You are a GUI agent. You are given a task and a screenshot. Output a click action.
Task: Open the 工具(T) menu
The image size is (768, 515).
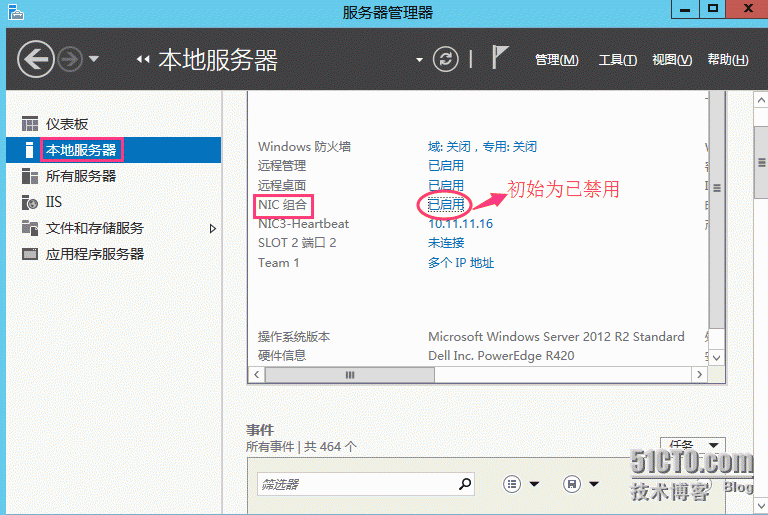tap(618, 60)
